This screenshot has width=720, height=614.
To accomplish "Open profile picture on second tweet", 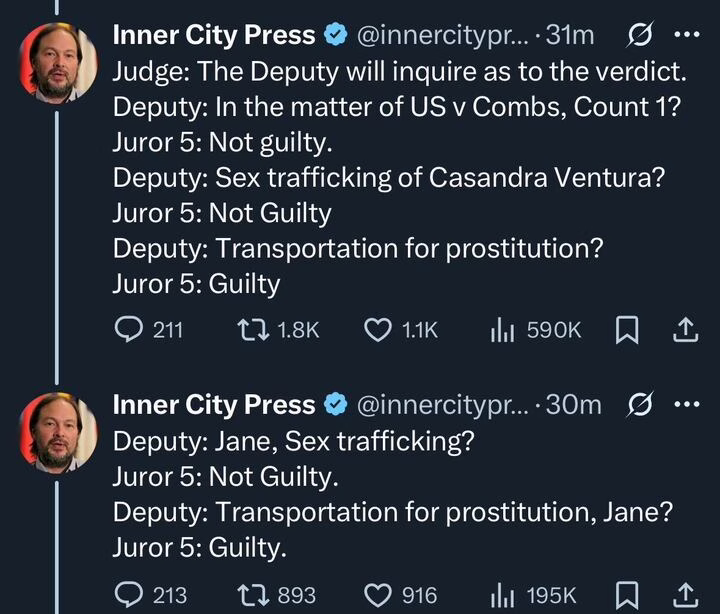I will [x=59, y=432].
